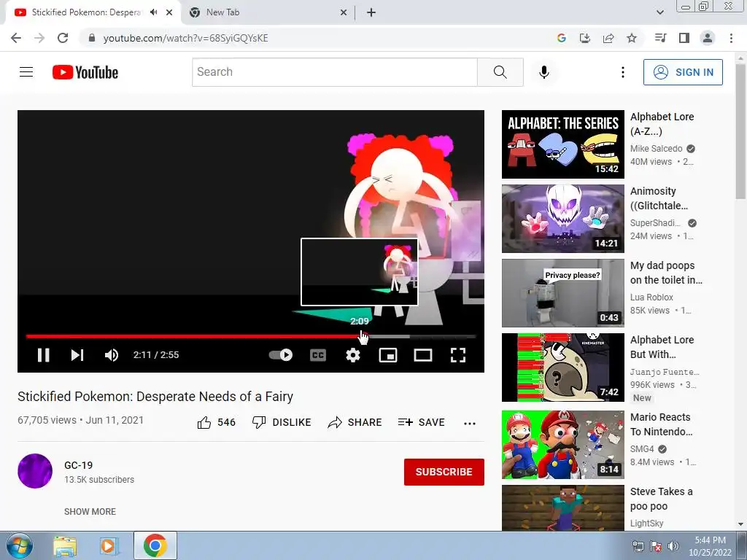The image size is (747, 560).
Task: Open the GC-19 channel name link
Action: pyautogui.click(x=79, y=465)
